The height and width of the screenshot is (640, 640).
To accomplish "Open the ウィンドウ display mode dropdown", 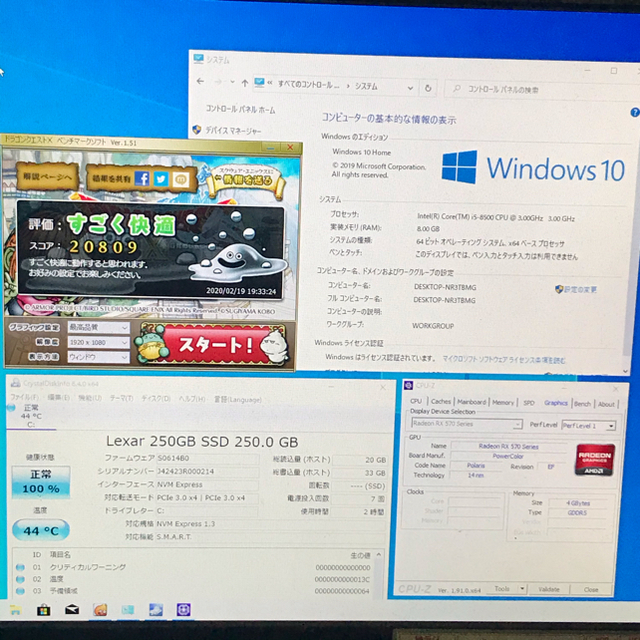I will (98, 358).
